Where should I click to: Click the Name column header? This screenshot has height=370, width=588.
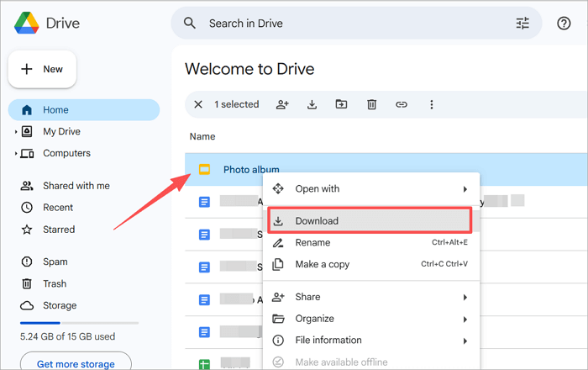[x=202, y=136]
